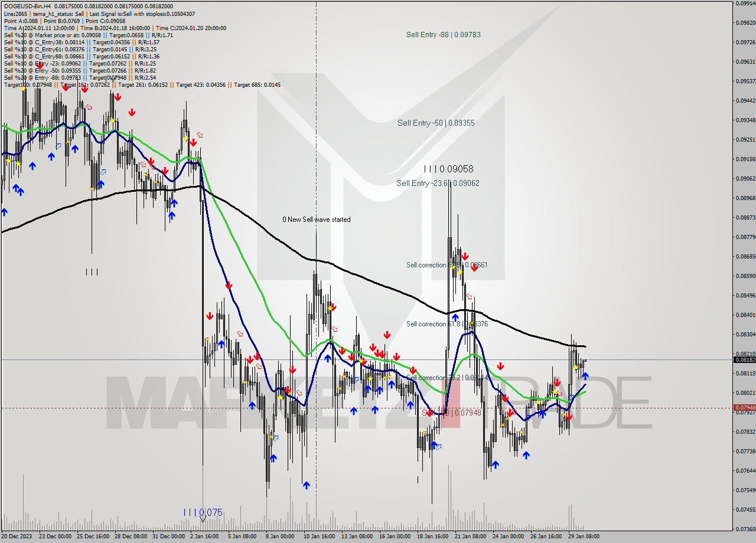Click the 'Sell %20 @ Market price' line

click(88, 35)
